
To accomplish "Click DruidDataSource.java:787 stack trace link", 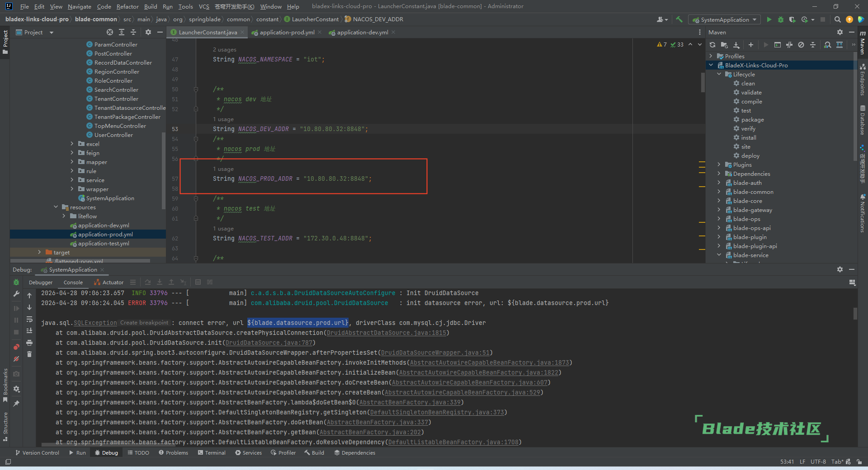I will [x=269, y=343].
